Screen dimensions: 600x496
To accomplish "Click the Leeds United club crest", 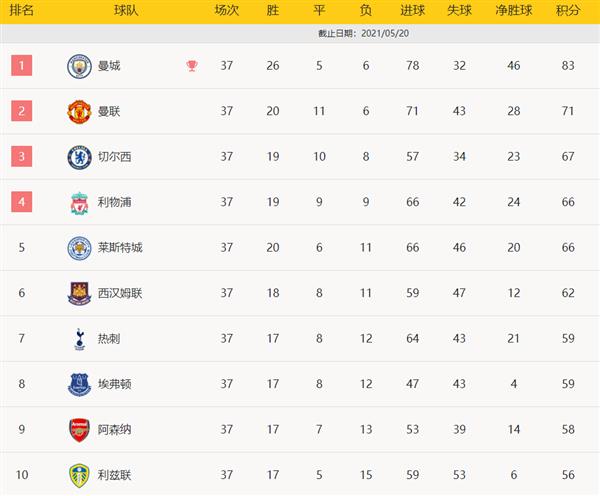I will pos(79,476).
